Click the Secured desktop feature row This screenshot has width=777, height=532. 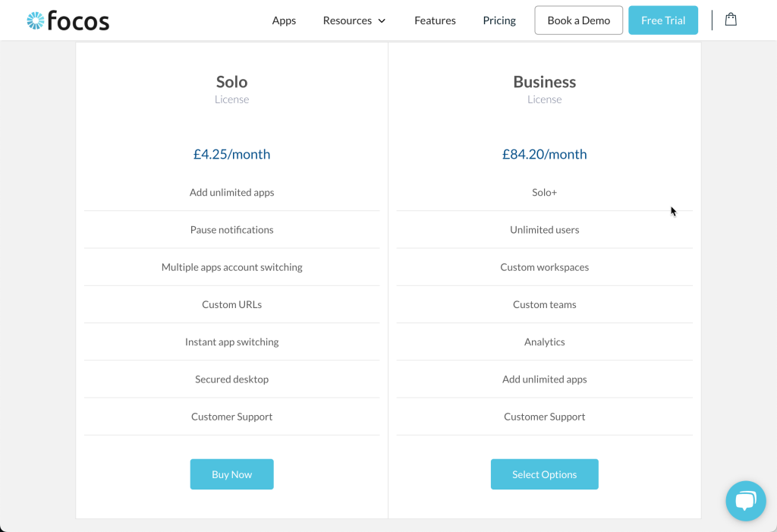coord(232,379)
